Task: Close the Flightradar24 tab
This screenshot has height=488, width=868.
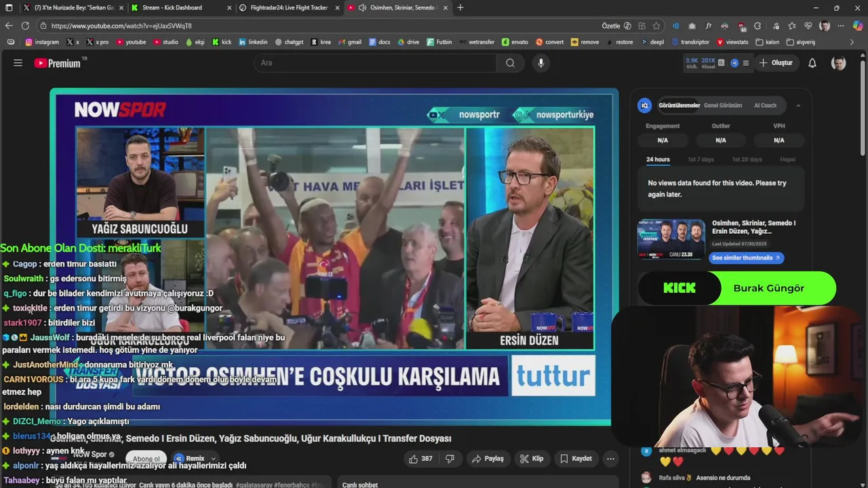Action: click(337, 7)
